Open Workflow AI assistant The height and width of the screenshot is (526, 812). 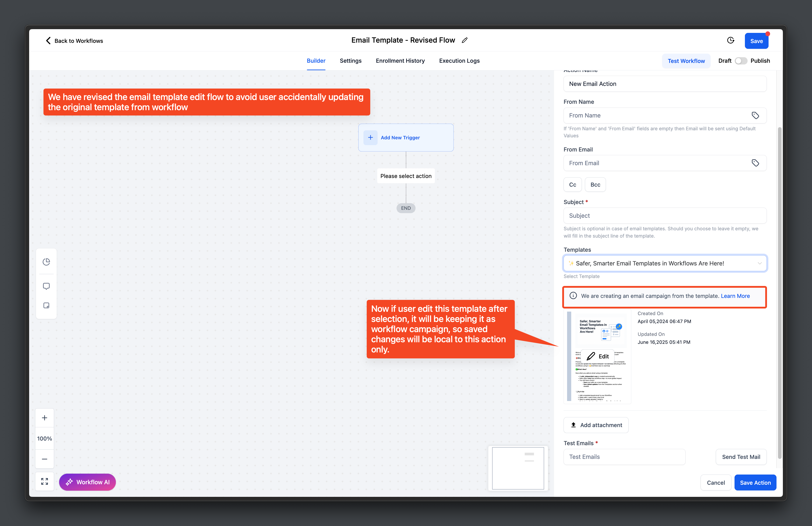pyautogui.click(x=87, y=482)
